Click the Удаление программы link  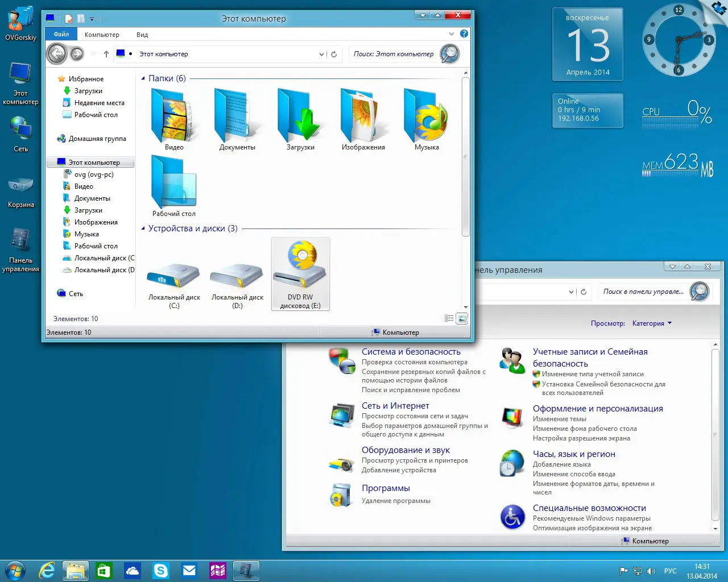pos(396,501)
